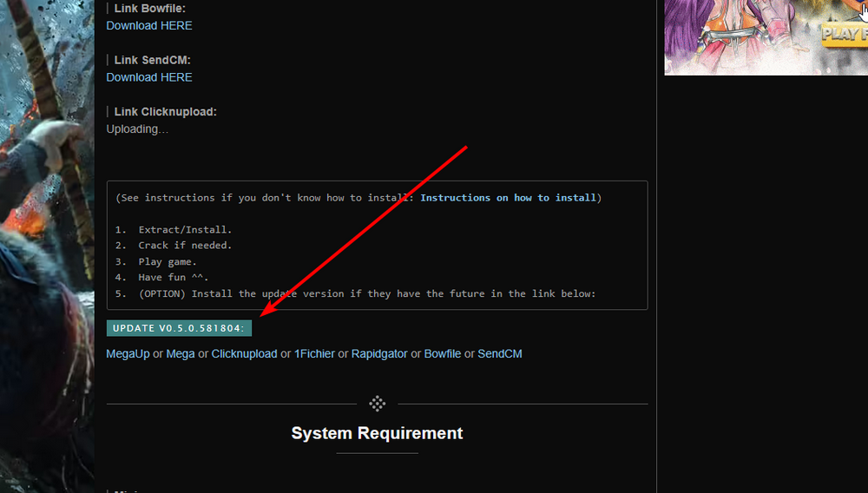
Task: Open the Clicknupload update mirror link
Action: click(x=244, y=354)
